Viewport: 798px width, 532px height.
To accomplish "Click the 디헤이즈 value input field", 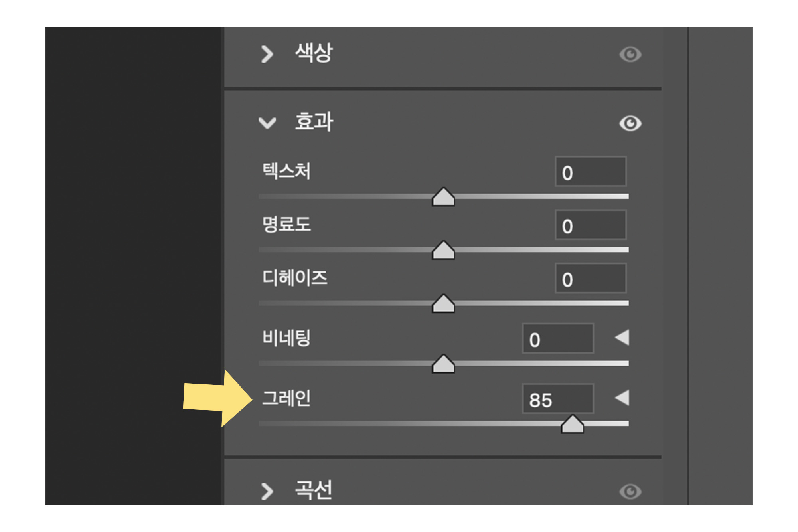I will [591, 278].
